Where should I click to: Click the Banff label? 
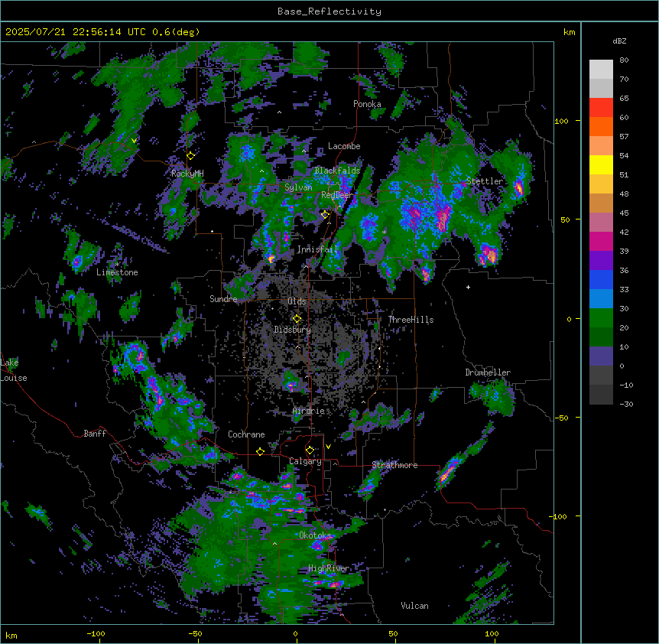(95, 434)
